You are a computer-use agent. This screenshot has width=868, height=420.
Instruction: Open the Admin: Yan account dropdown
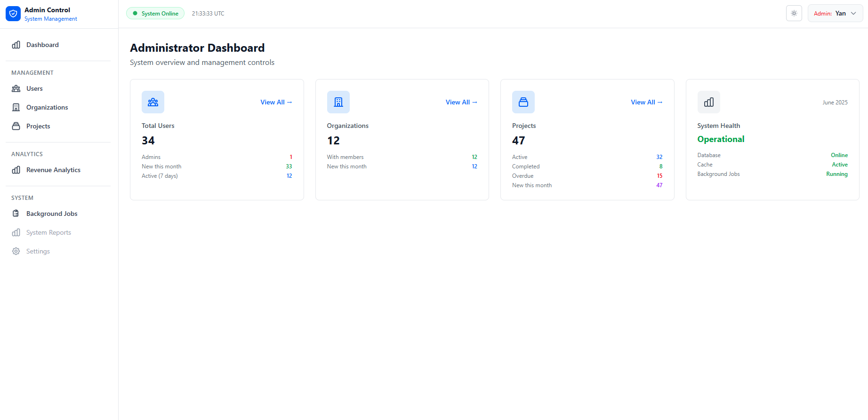coord(836,13)
